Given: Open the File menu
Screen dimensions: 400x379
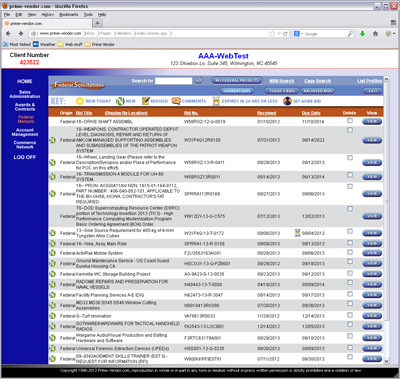Looking at the screenshot, I should click(x=7, y=15).
